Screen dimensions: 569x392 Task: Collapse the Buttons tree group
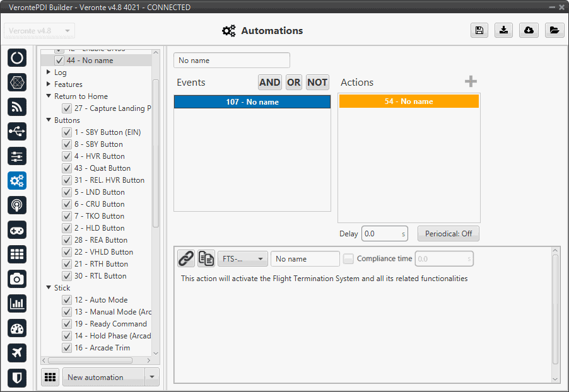click(49, 120)
